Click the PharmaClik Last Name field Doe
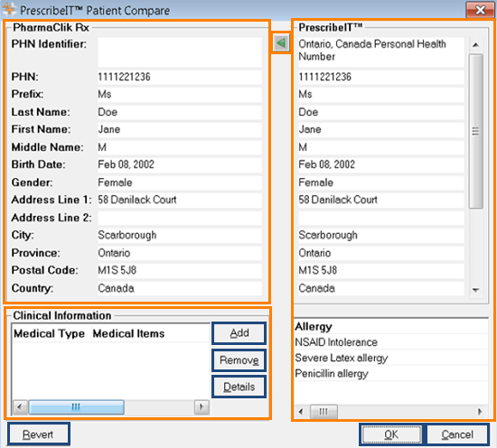 180,112
